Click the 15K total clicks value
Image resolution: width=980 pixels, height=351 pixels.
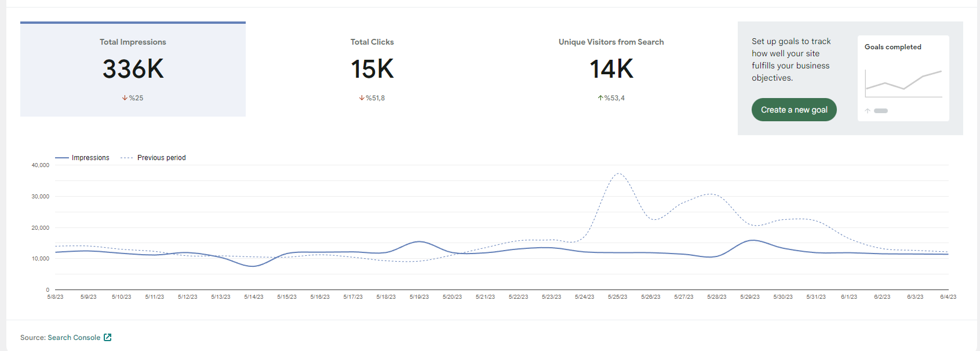372,69
